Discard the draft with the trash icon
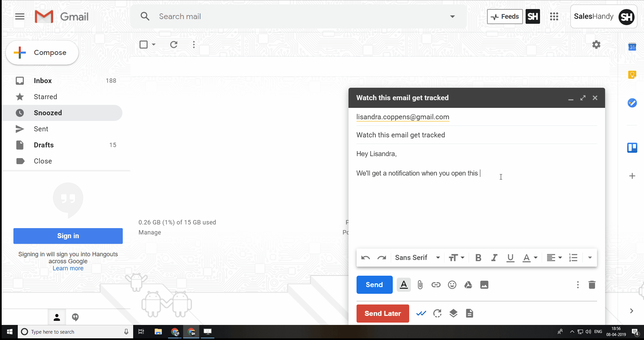The image size is (644, 340). 592,285
